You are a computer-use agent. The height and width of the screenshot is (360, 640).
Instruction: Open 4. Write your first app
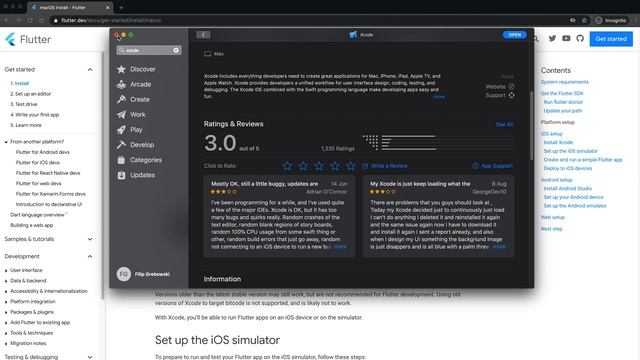pos(35,115)
